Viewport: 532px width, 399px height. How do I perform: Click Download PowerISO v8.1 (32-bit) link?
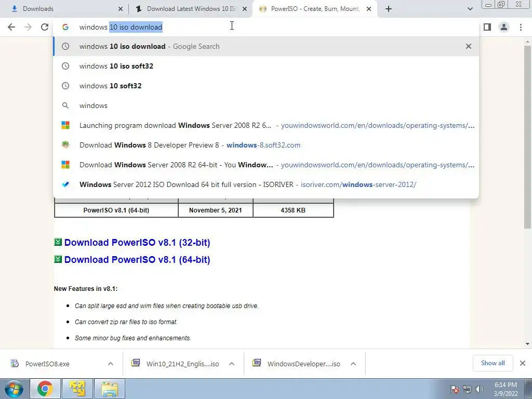[137, 243]
